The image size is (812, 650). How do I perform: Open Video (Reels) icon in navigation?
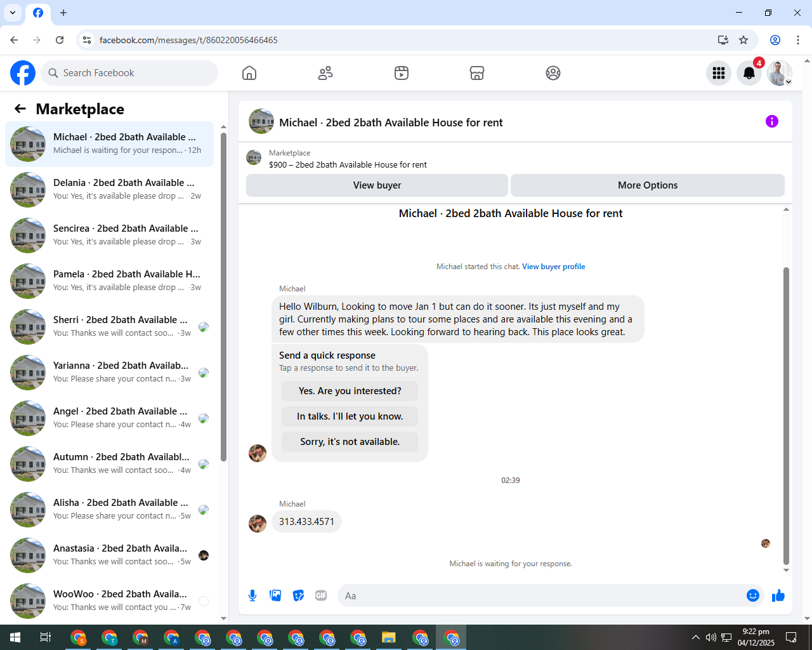click(402, 73)
